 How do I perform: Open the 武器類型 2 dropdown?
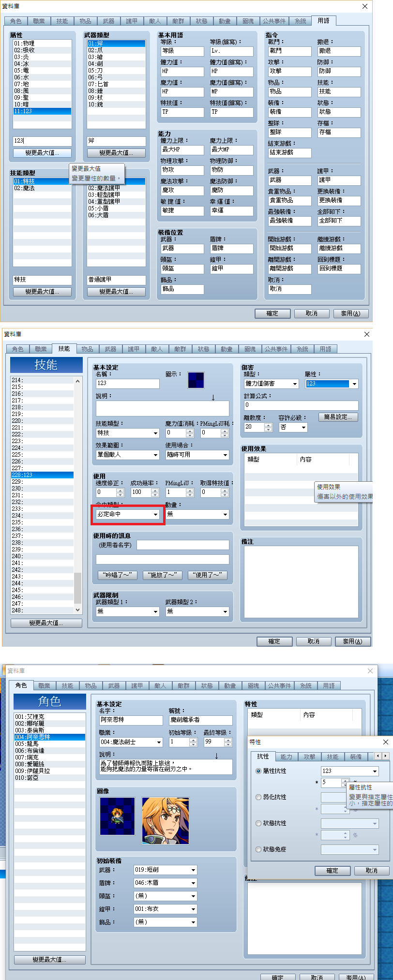tap(197, 611)
